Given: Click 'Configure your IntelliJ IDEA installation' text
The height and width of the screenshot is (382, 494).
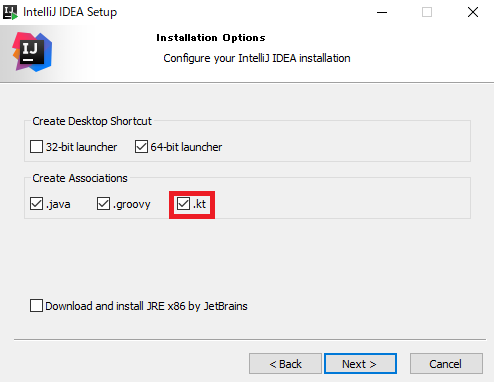Looking at the screenshot, I should pos(257,58).
